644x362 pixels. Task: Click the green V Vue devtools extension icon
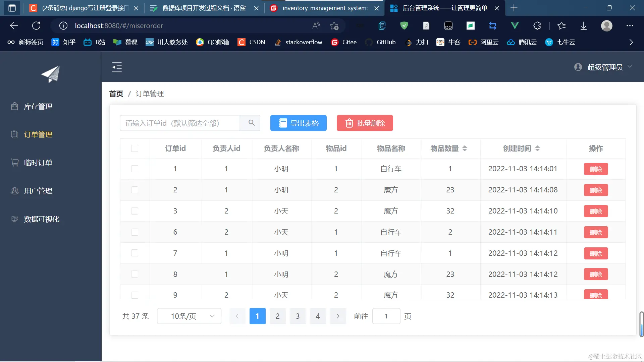point(515,26)
